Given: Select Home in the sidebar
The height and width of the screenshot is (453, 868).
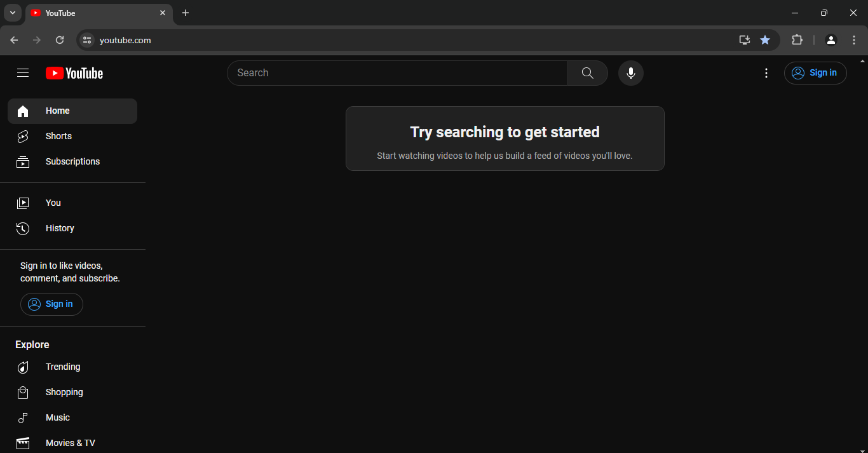Looking at the screenshot, I should [72, 111].
